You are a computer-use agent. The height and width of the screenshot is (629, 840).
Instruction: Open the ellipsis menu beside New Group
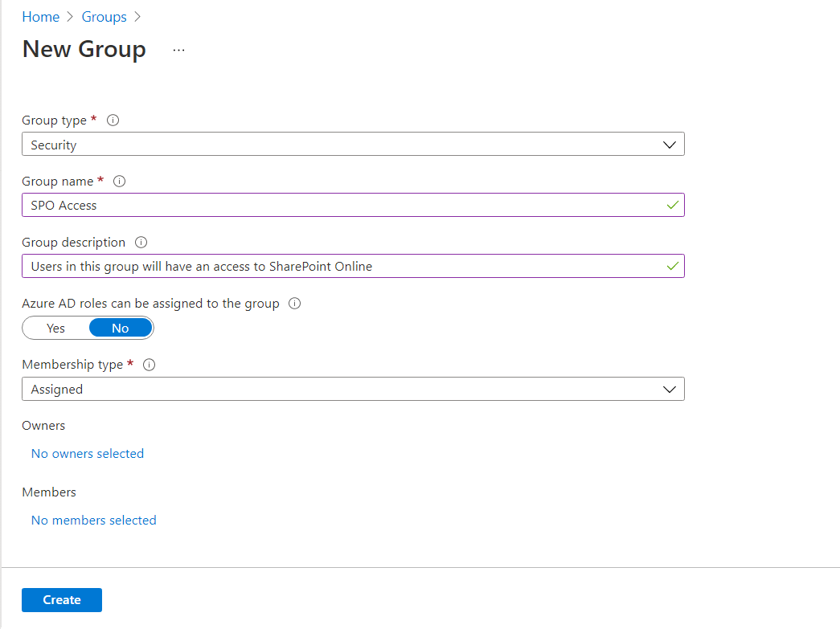pyautogui.click(x=178, y=50)
